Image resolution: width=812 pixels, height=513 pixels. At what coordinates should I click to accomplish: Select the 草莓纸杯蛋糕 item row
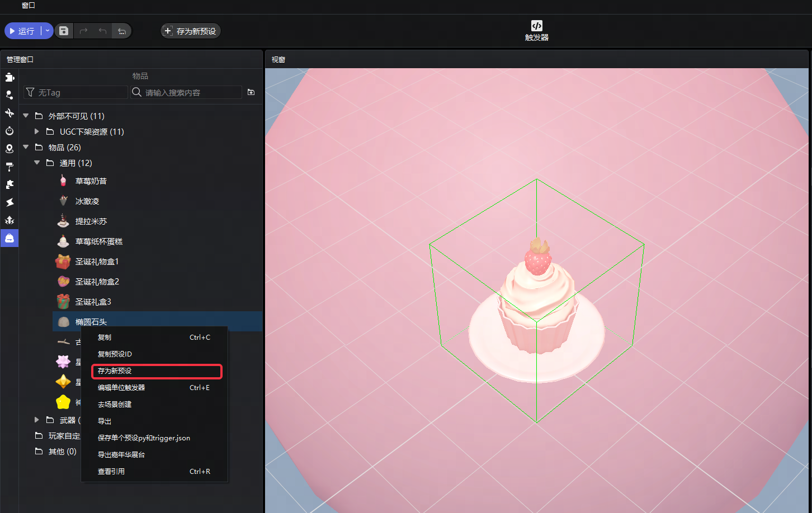pyautogui.click(x=158, y=241)
